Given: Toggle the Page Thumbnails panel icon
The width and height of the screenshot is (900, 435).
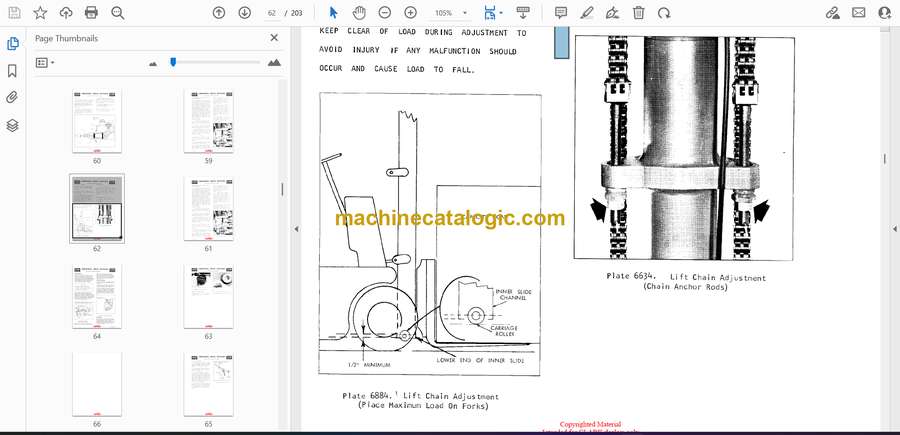Looking at the screenshot, I should click(x=13, y=44).
